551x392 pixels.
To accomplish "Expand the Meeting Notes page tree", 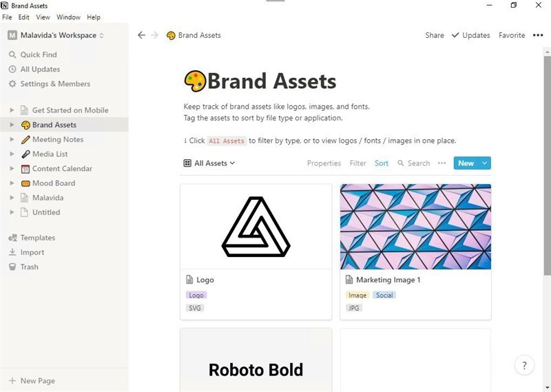I will click(12, 140).
